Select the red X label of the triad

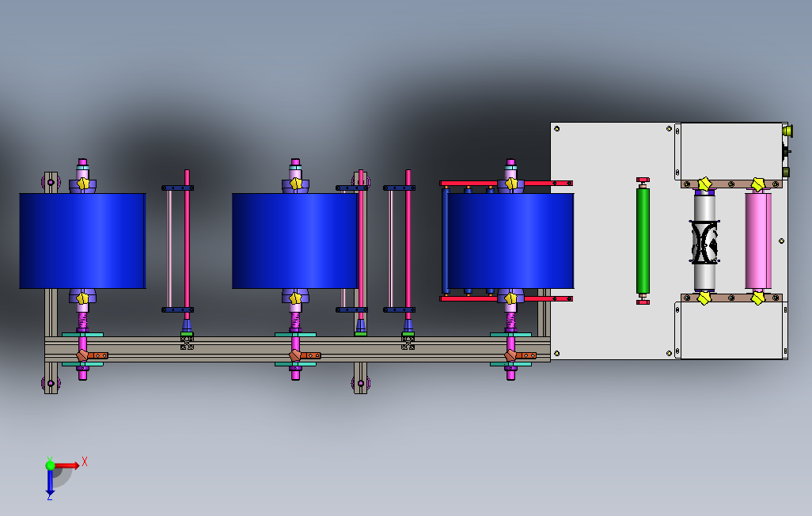pyautogui.click(x=85, y=461)
